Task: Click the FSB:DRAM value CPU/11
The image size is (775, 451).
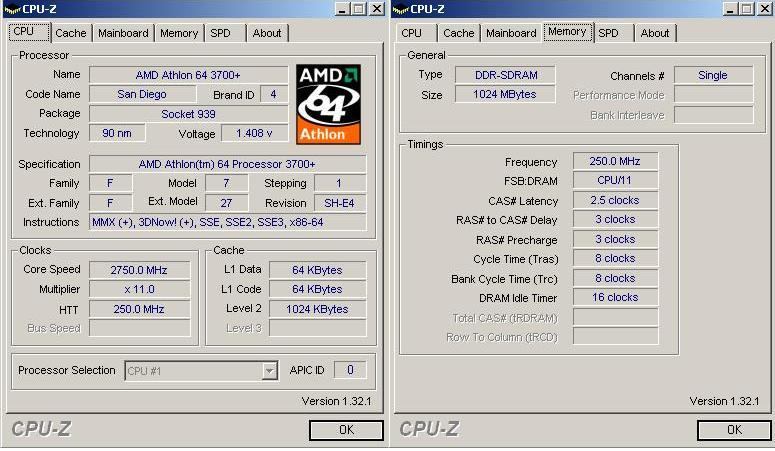Action: pyautogui.click(x=615, y=180)
